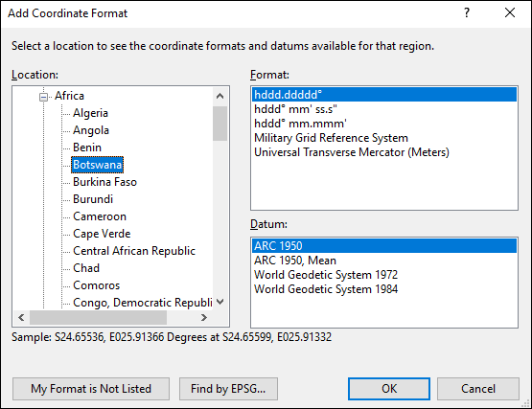Select Benin in the location list
The width and height of the screenshot is (532, 409).
87,148
